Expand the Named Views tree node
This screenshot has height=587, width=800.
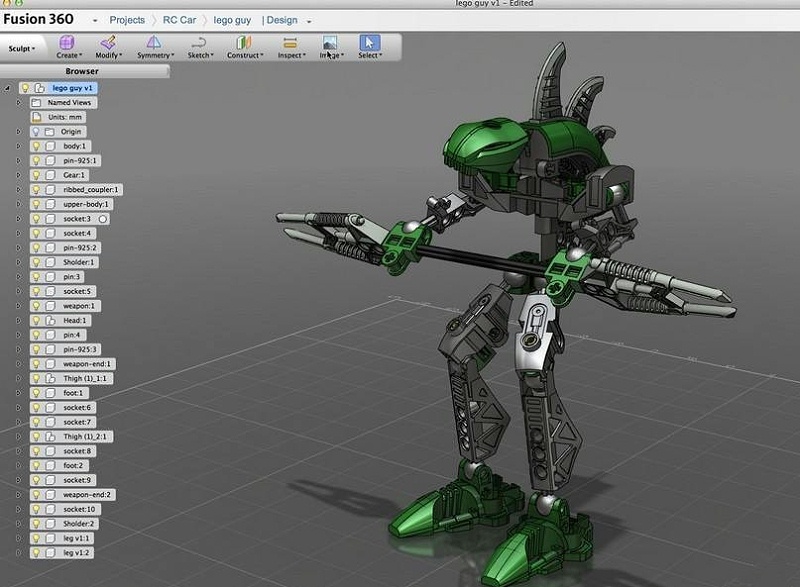coord(18,100)
